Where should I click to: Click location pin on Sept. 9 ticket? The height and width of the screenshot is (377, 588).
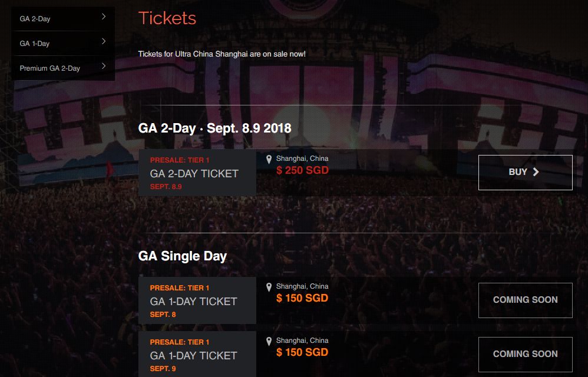coord(269,342)
